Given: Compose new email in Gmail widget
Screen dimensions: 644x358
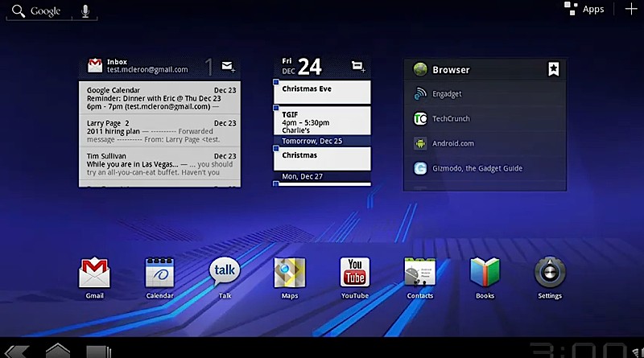Looking at the screenshot, I should [x=228, y=66].
